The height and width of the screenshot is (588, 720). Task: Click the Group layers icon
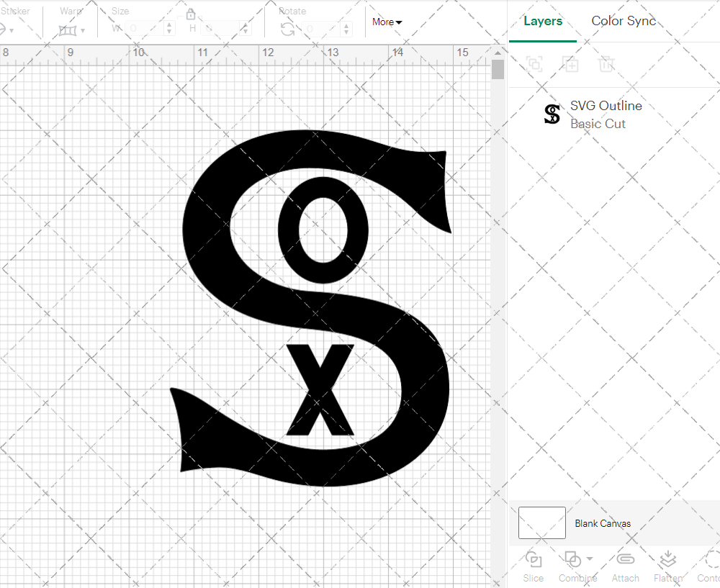click(534, 64)
